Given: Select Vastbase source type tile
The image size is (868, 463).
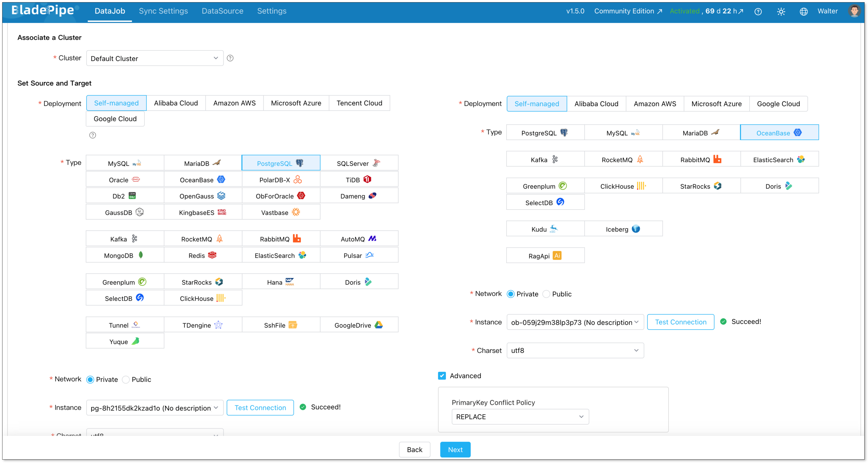Looking at the screenshot, I should click(281, 212).
